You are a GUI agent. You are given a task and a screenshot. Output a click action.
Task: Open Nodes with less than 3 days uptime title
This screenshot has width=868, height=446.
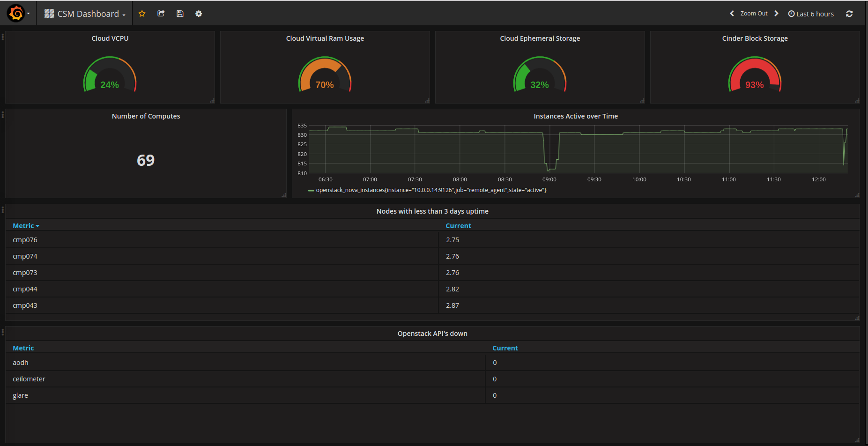[x=432, y=211]
